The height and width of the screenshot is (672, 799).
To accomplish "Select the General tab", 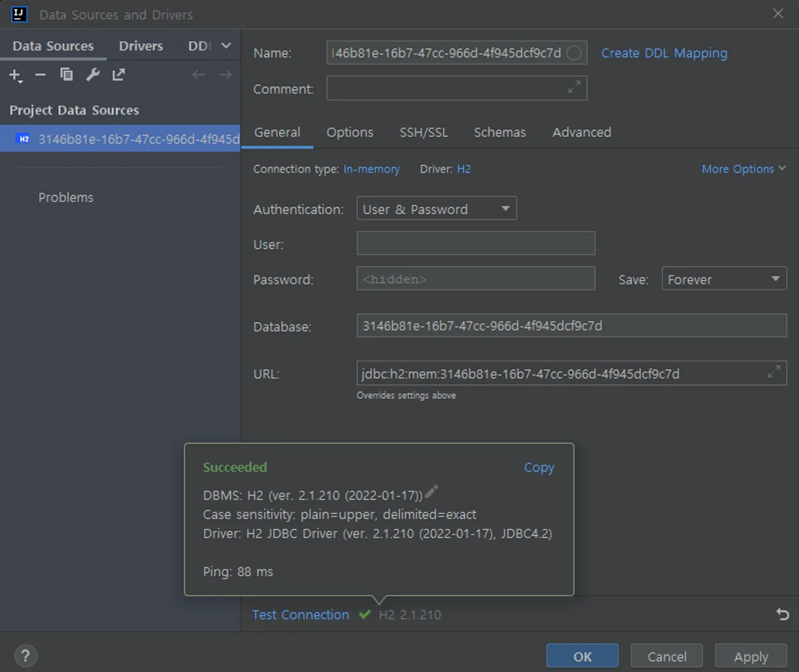I will click(x=277, y=132).
